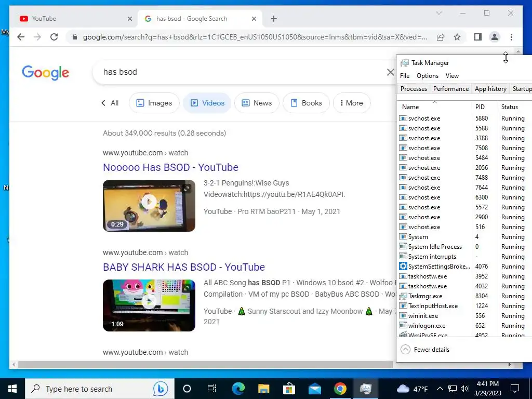Click the horizontal scrollbar in Chrome
Viewport: 532px width, 399px height.
point(205,364)
